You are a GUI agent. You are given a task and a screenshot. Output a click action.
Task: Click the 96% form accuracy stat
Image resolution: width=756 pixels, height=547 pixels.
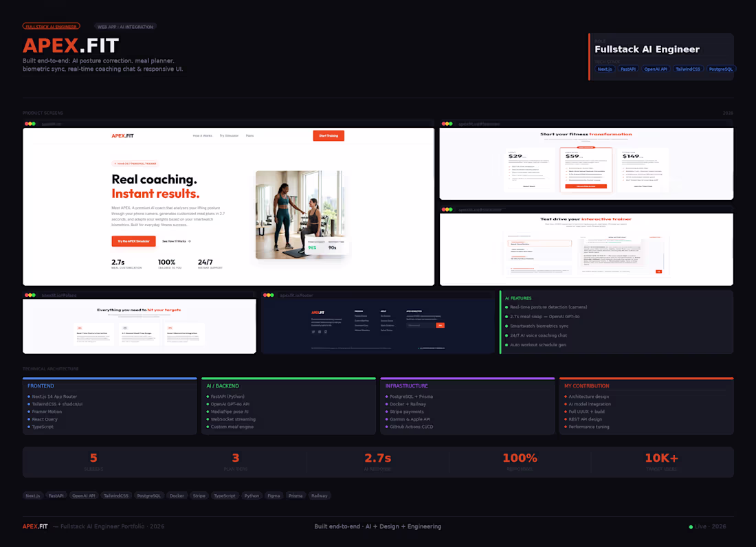[x=313, y=247]
